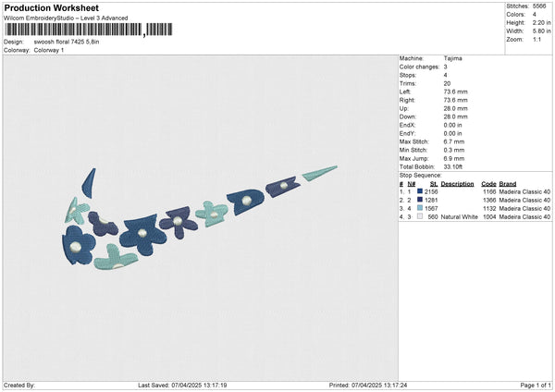Click the teal pointed tip of the swoosh

pyautogui.click(x=320, y=173)
